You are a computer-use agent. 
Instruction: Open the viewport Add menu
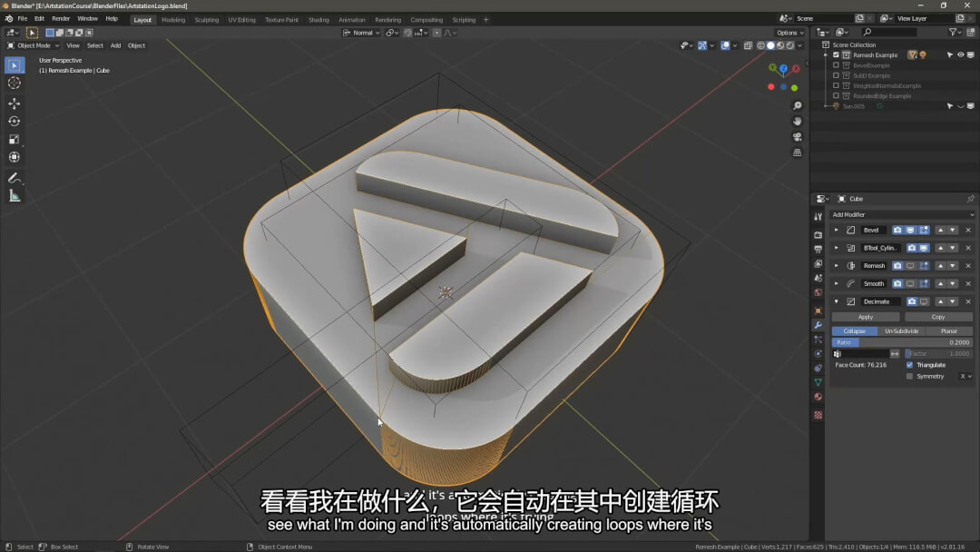(115, 45)
